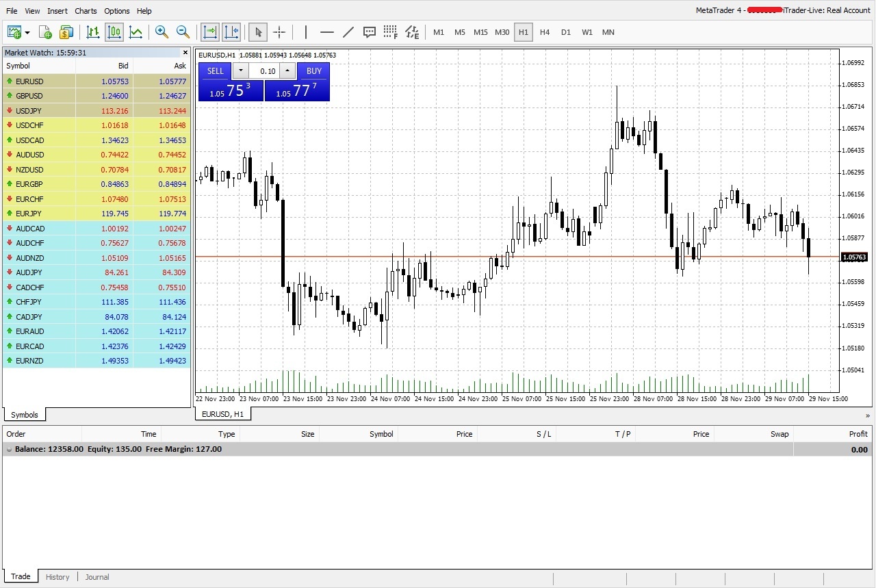Image resolution: width=876 pixels, height=588 pixels.
Task: Open the new chart dropdown arrow
Action: [x=27, y=32]
